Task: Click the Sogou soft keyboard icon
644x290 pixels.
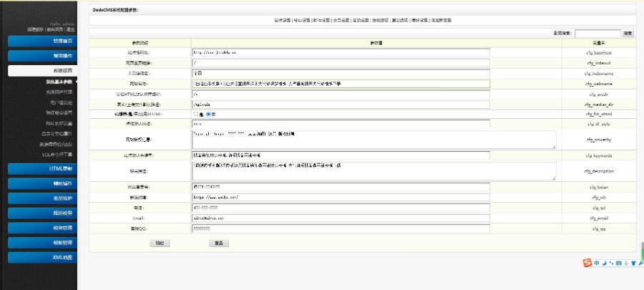Action: 619,264
